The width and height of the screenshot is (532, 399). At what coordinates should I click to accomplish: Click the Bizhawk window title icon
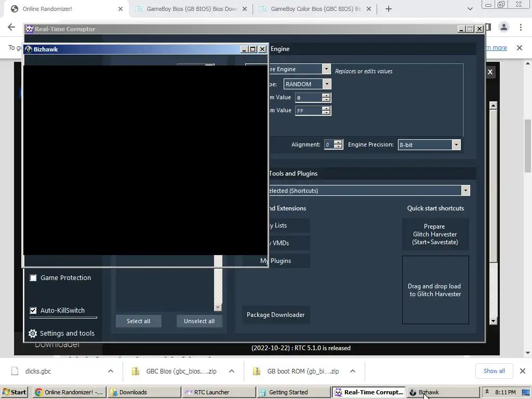point(29,49)
